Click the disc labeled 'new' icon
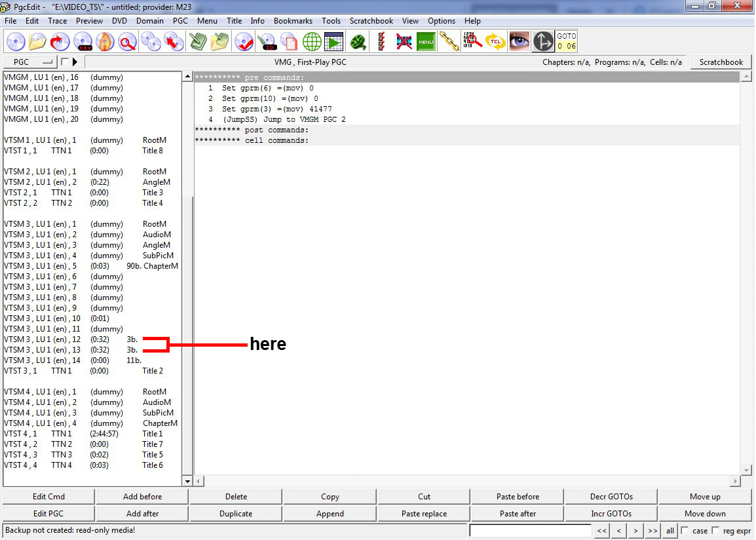This screenshot has width=756, height=540. (83, 42)
